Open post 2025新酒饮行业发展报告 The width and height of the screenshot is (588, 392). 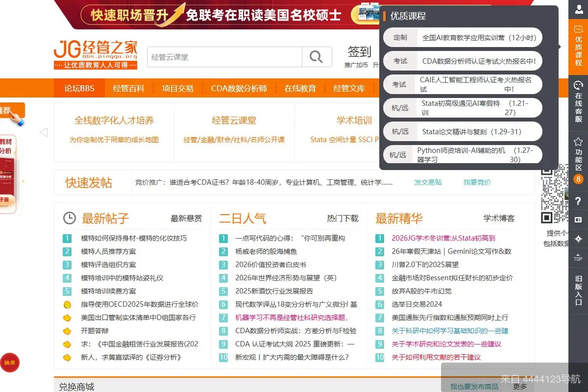(274, 291)
